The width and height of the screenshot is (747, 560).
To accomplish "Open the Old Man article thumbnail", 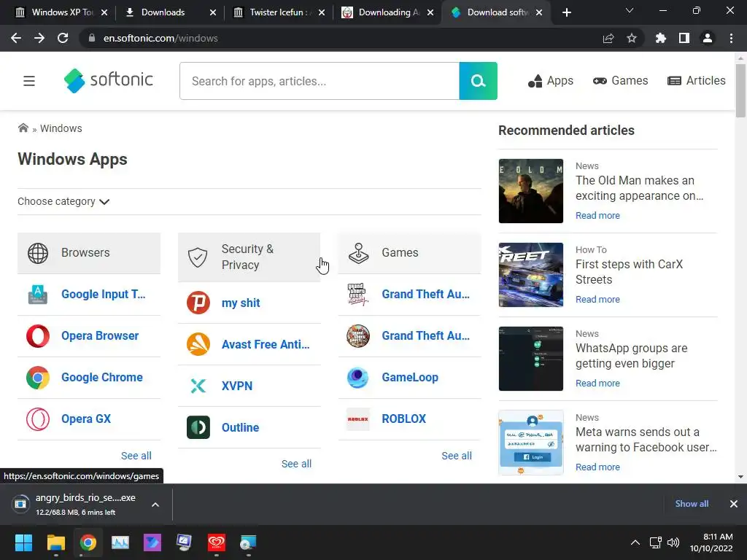I will [531, 191].
